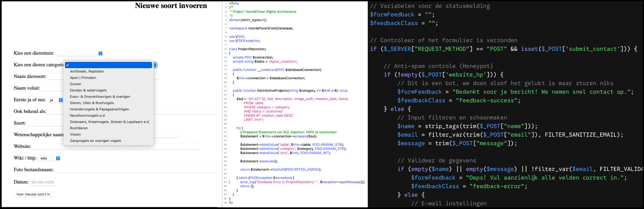Click the 'use \PDO;' line

click(x=237, y=37)
